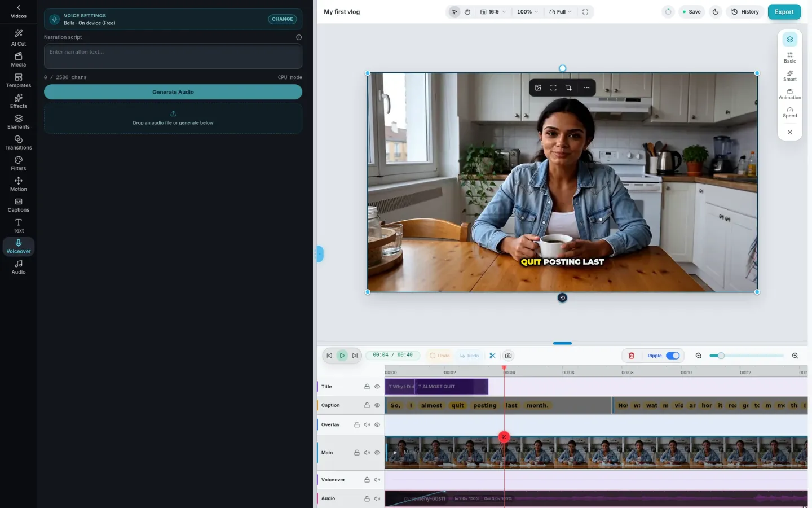Hide the Title track with eye icon
This screenshot has width=812, height=508.
[x=377, y=387]
